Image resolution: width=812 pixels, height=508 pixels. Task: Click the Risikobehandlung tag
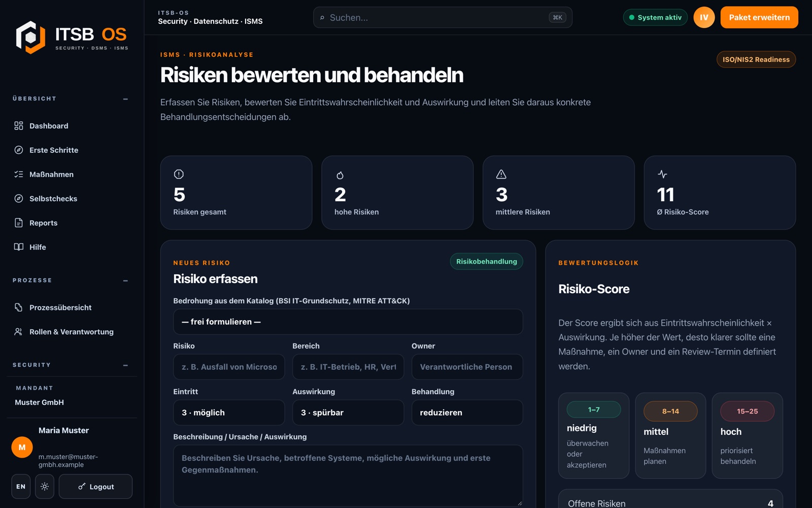point(486,261)
